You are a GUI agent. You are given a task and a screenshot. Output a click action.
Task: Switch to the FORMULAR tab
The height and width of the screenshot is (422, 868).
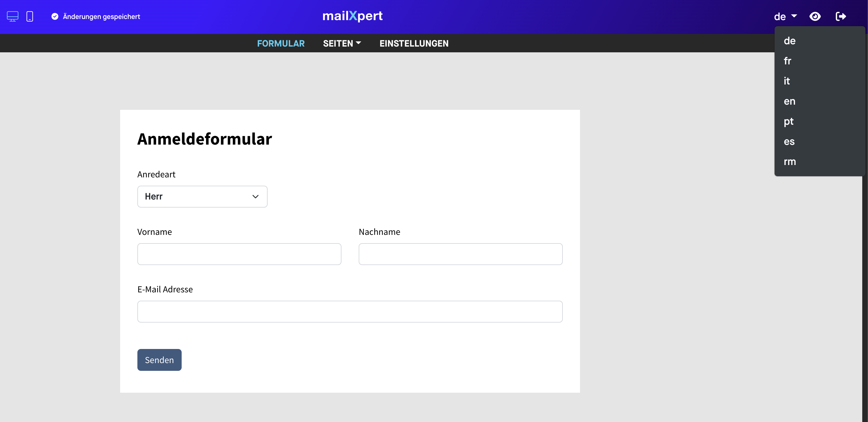(281, 43)
